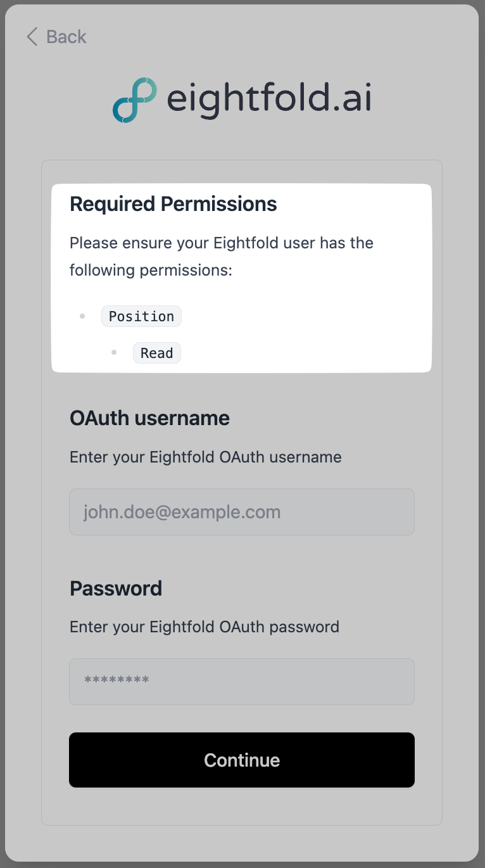Click the back chevron arrow icon
485x868 pixels.
pyautogui.click(x=32, y=37)
